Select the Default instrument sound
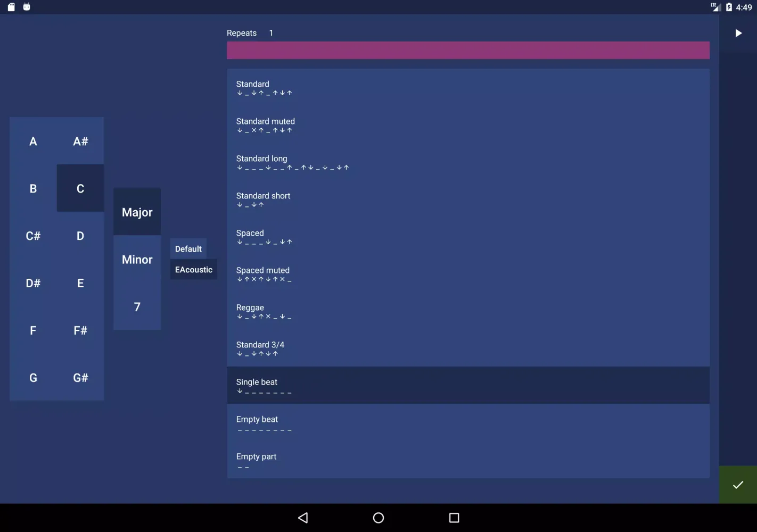 point(188,249)
